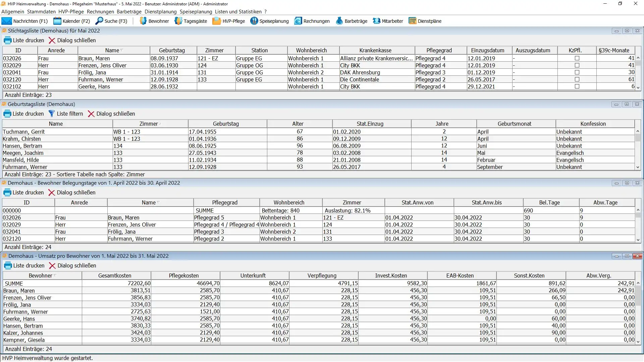Viewport: 644px width, 362px height.
Task: Click Liste drucken in Umsatz panel
Action: [24, 265]
